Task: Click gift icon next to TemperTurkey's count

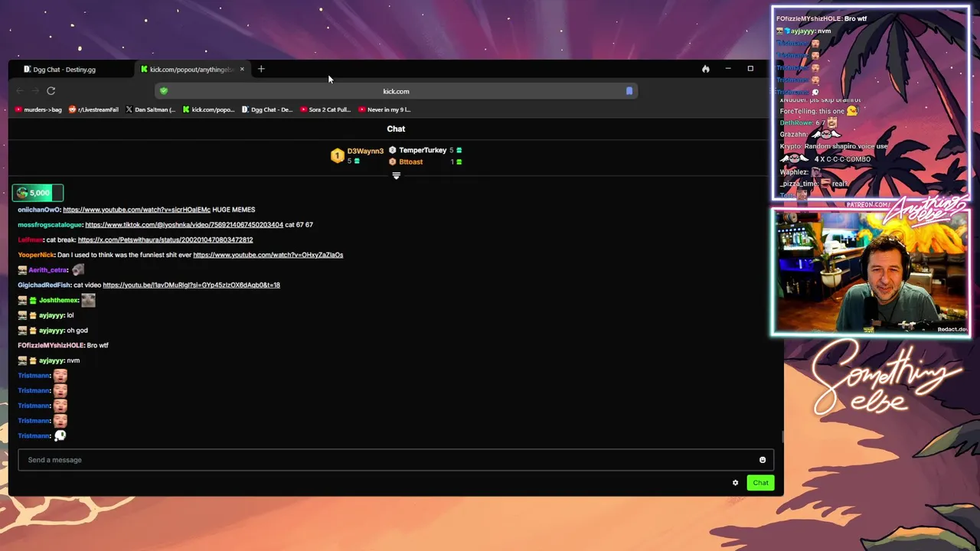Action: (x=459, y=150)
